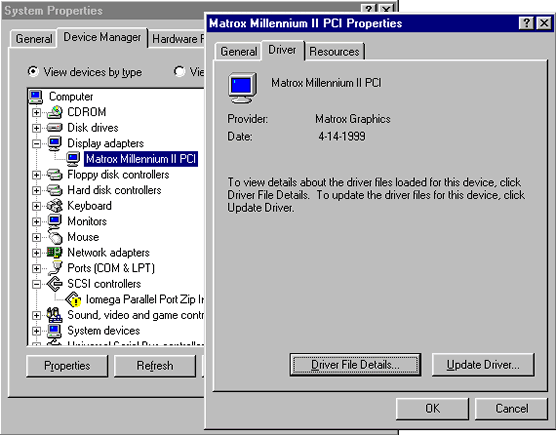Click the Ports (COM & LPT) icon
Image resolution: width=556 pixels, height=435 pixels.
point(55,268)
